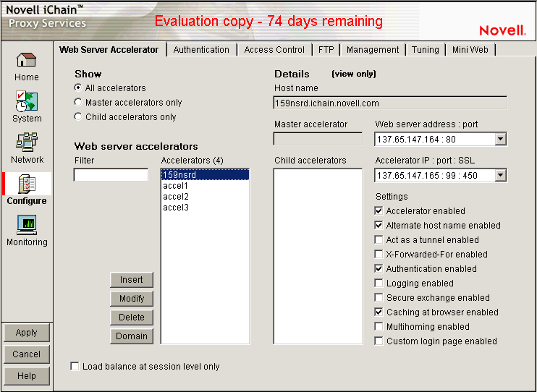Select All accelerators radio button
Viewport: 537px width, 392px height.
click(78, 88)
